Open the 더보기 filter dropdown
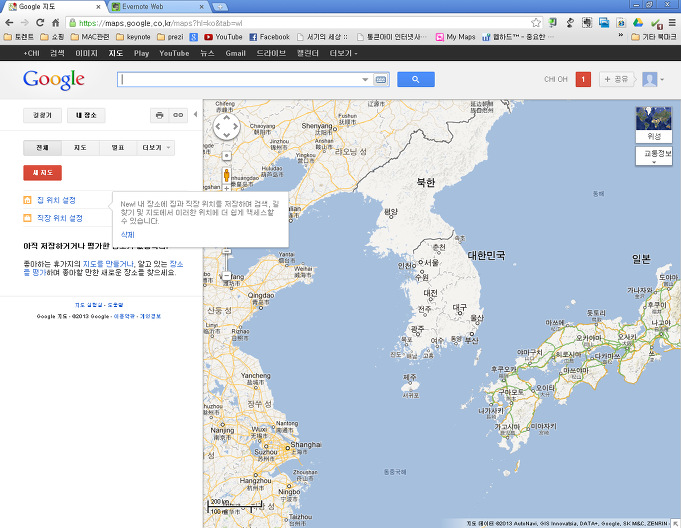This screenshot has height=528, width=681. coord(156,148)
